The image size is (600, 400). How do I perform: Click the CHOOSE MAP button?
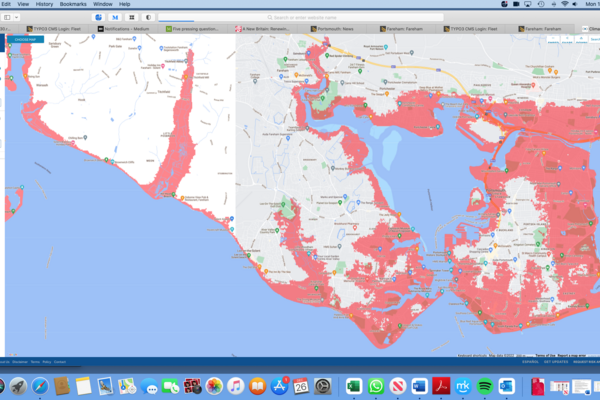(x=25, y=39)
